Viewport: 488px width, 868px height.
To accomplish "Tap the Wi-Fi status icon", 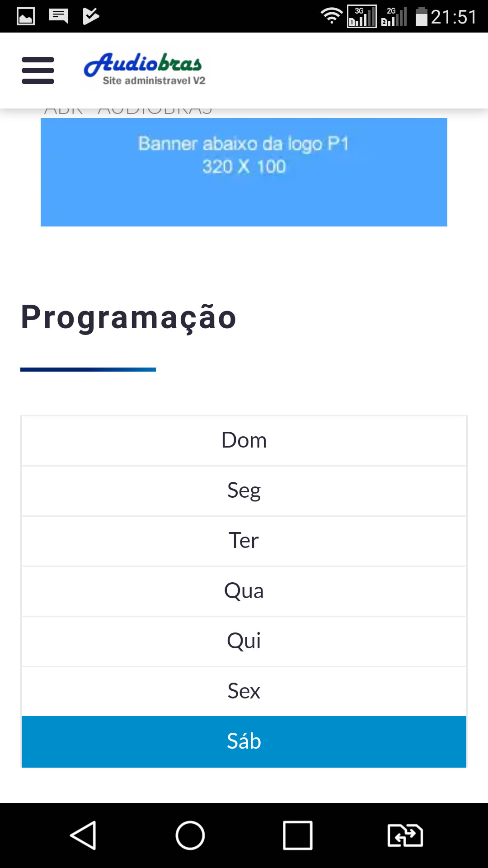I will point(332,16).
